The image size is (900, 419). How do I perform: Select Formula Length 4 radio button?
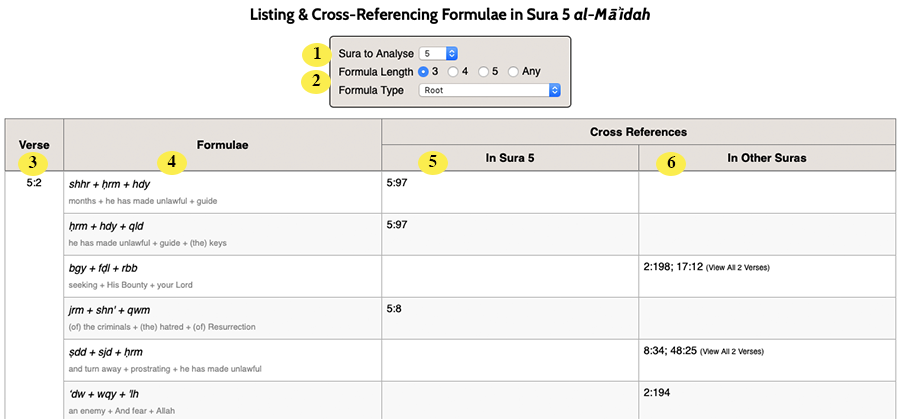point(453,72)
